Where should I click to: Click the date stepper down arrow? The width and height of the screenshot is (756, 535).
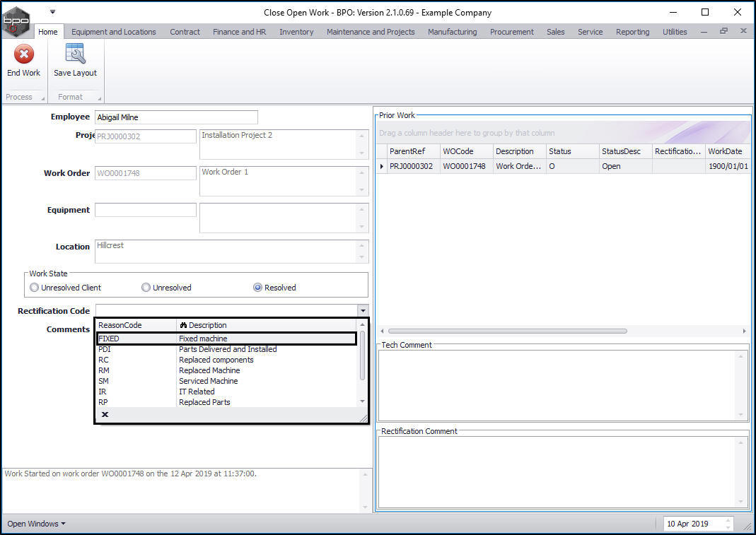tap(728, 527)
